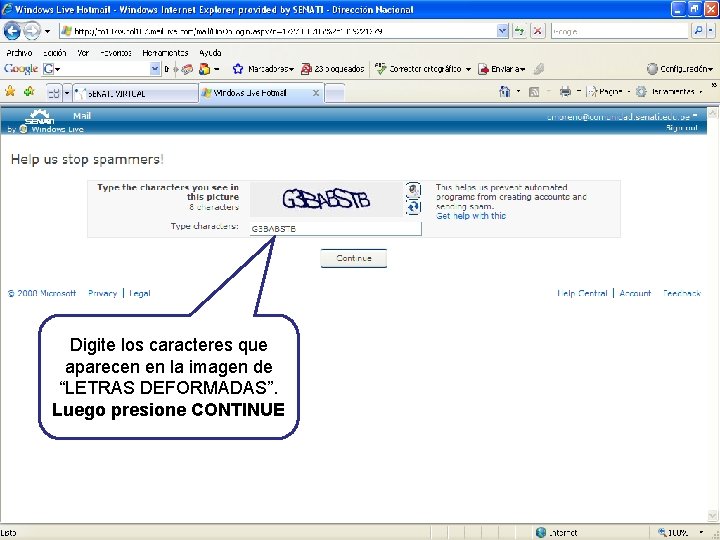Click the Sign out link

682,128
